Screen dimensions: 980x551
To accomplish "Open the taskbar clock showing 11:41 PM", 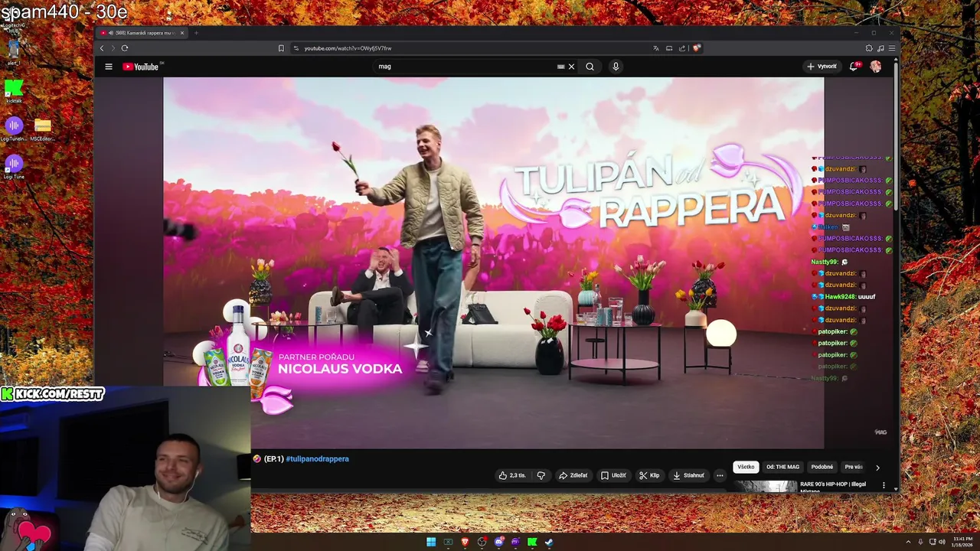I will (x=962, y=542).
